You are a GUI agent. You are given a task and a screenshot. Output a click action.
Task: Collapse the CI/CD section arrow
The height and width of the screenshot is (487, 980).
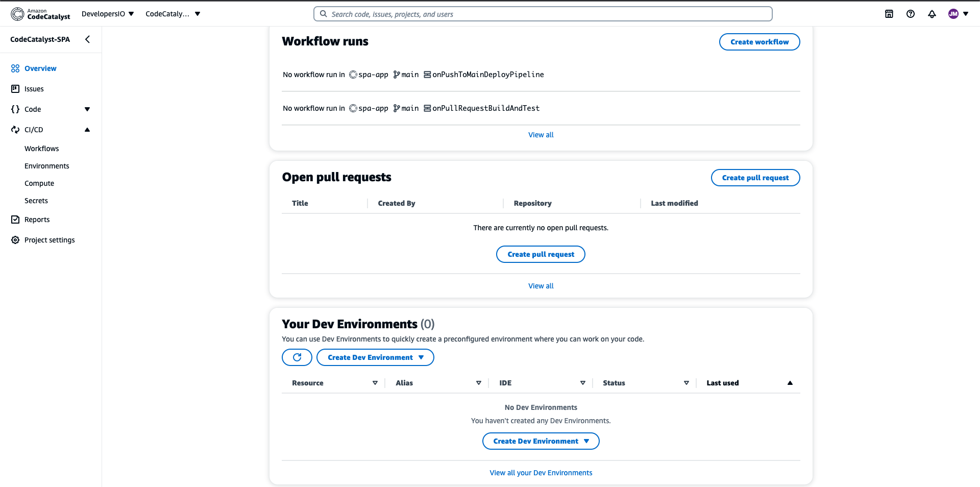click(x=87, y=130)
